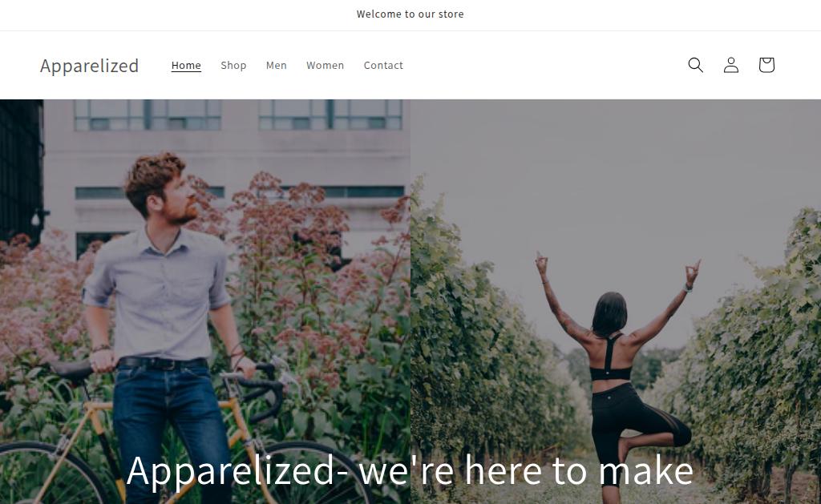This screenshot has width=821, height=504.
Task: Click the account login person icon
Action: [x=731, y=65]
